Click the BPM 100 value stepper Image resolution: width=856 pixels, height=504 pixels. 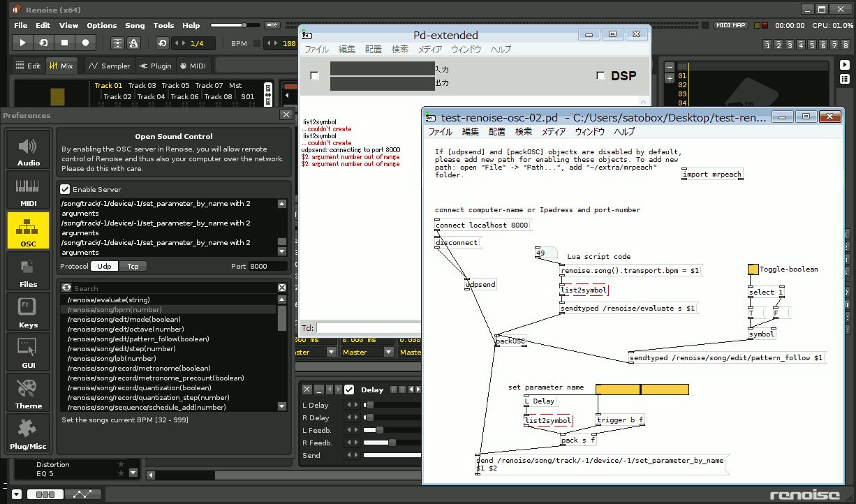point(272,43)
